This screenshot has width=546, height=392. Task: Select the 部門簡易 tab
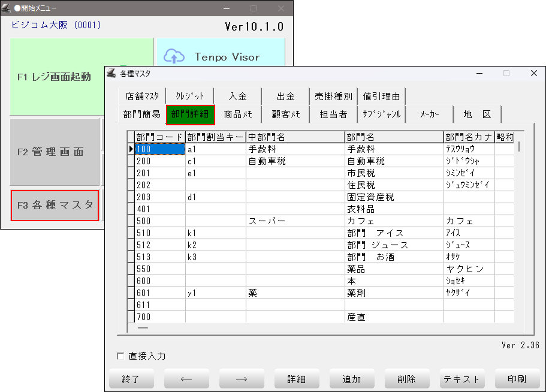pos(142,114)
